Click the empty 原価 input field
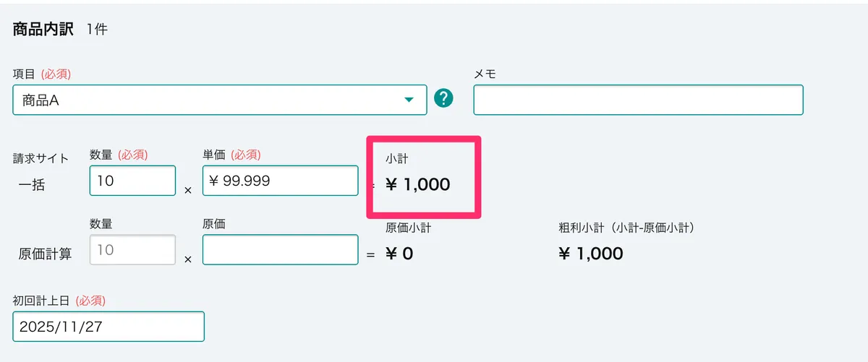This screenshot has height=362, width=868. pos(280,250)
